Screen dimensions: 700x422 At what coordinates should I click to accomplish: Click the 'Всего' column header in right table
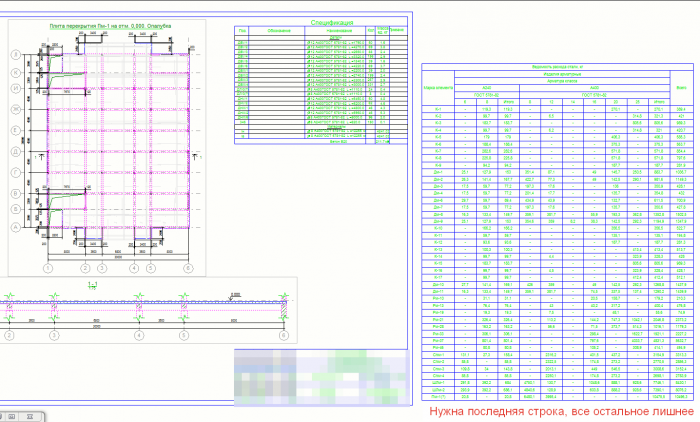click(x=681, y=88)
